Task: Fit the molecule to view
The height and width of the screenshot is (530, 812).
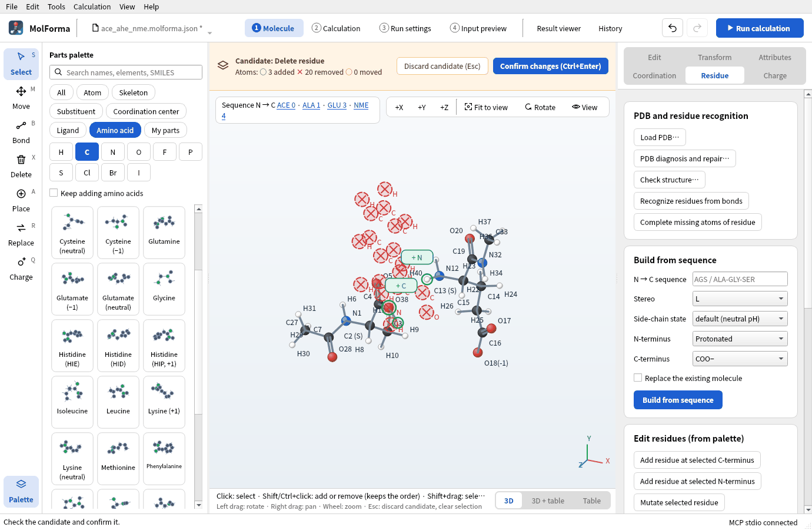Action: tap(486, 107)
